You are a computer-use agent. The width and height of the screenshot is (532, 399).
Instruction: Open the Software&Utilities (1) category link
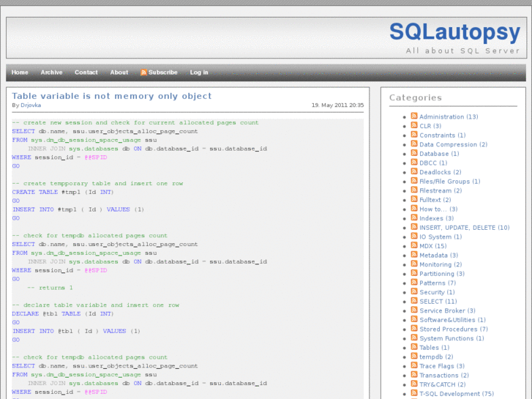pos(453,320)
